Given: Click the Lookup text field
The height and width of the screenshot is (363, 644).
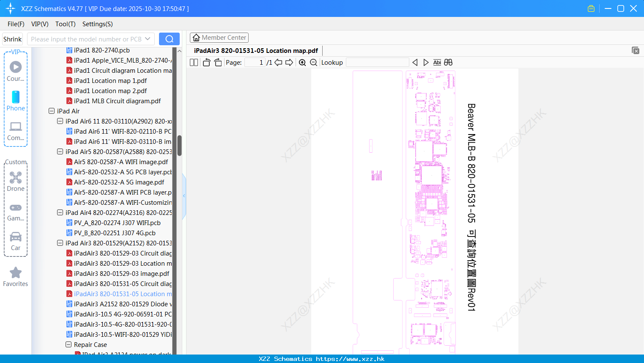Looking at the screenshot, I should [377, 62].
